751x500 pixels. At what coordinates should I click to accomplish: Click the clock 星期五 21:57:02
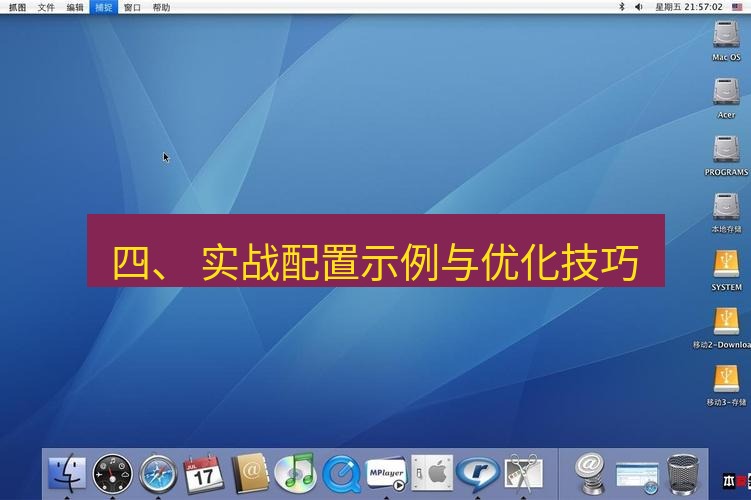(688, 7)
